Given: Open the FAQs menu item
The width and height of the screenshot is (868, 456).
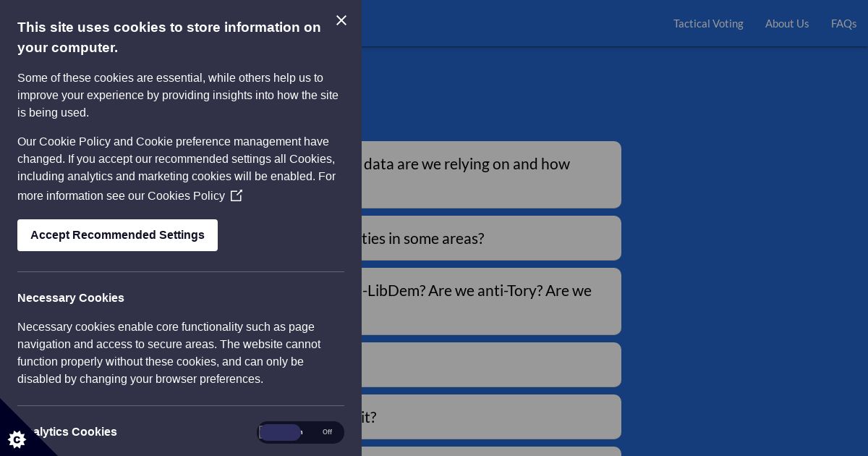Looking at the screenshot, I should tap(843, 23).
